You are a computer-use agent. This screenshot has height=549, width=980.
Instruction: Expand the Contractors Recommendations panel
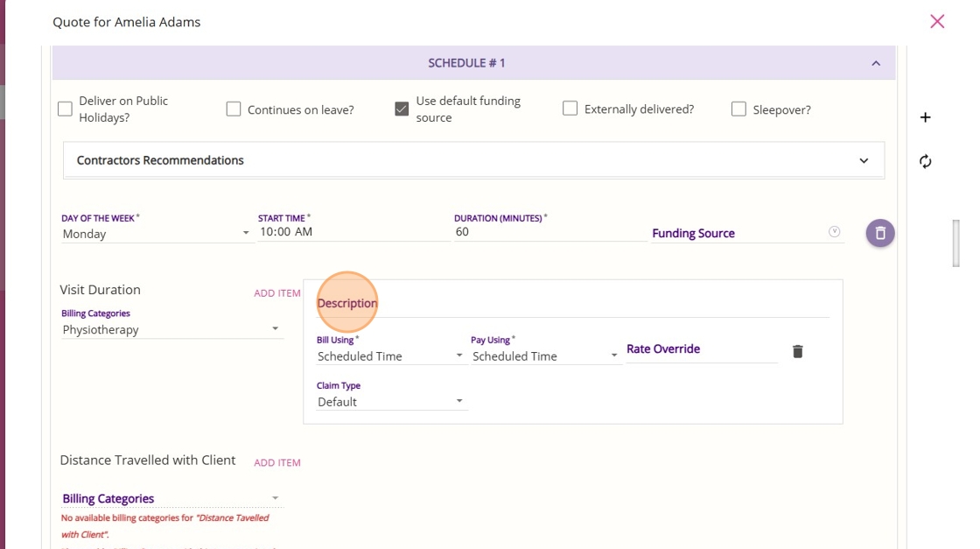coord(864,161)
